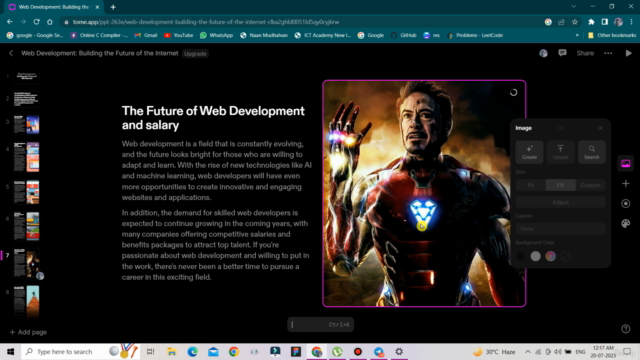Screen dimensions: 640x360
Task: Open the browser tab search dropdown
Action: [573, 7]
